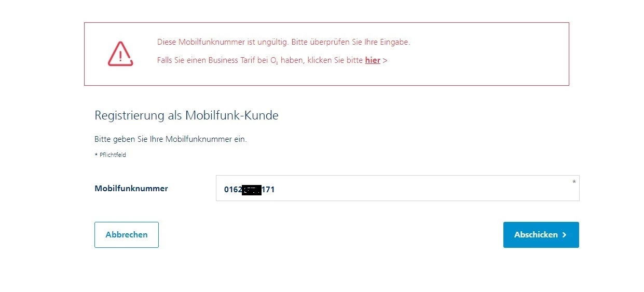Open the 'hier' Business Tarif link
The image size is (644, 292).
coord(373,60)
